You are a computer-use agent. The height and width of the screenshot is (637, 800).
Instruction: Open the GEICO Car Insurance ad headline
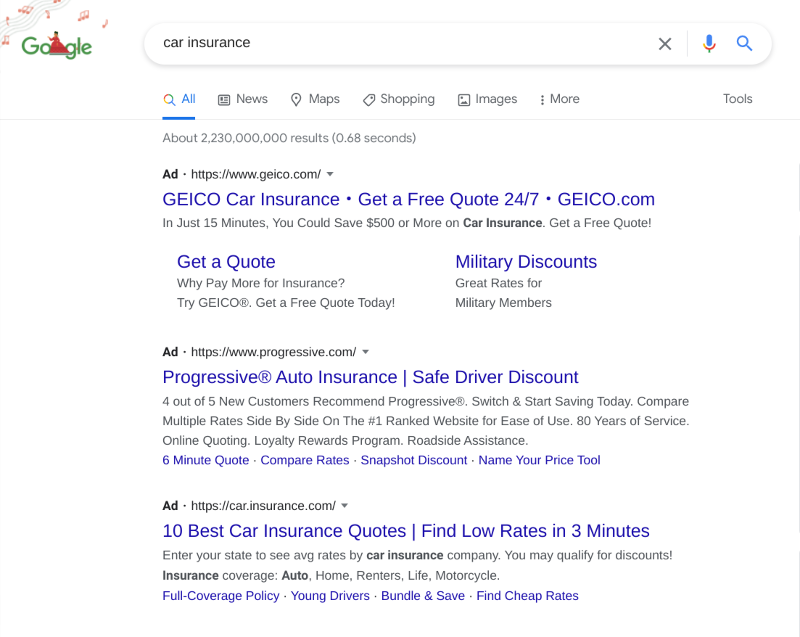point(408,199)
